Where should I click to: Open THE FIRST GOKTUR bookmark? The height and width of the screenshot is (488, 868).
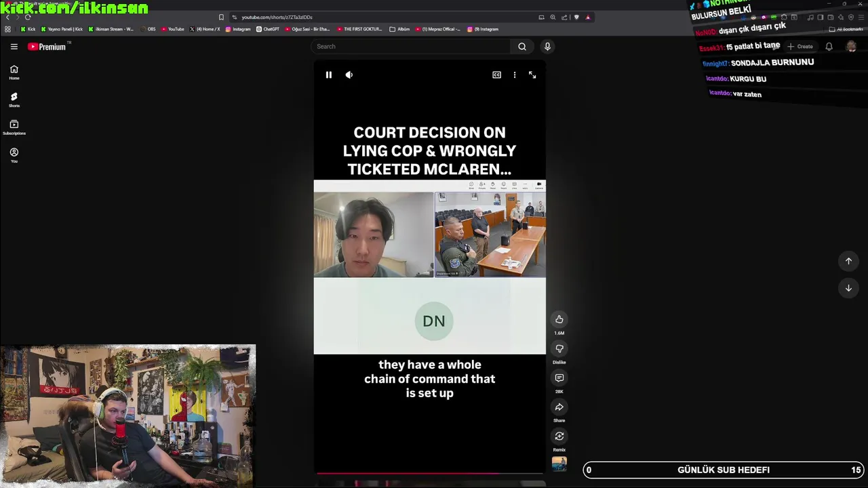[x=359, y=29]
